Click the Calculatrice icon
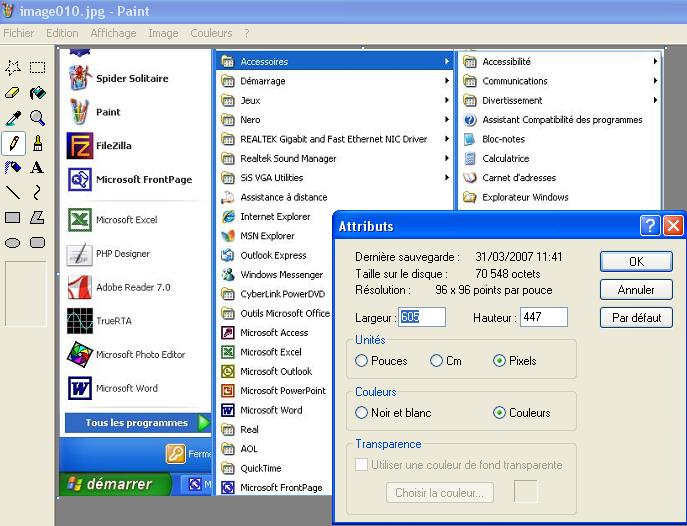Viewport: 687px width, 526px height. (x=470, y=159)
